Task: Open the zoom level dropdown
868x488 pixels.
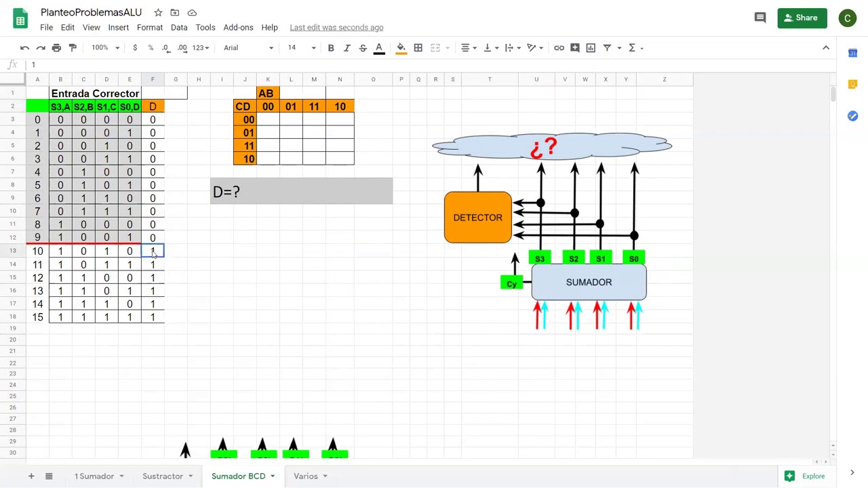Action: 106,47
